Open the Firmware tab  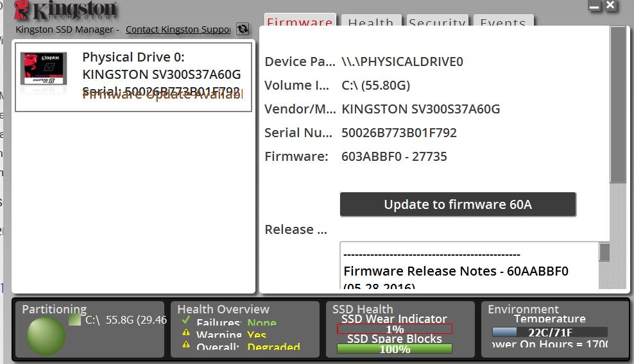300,21
